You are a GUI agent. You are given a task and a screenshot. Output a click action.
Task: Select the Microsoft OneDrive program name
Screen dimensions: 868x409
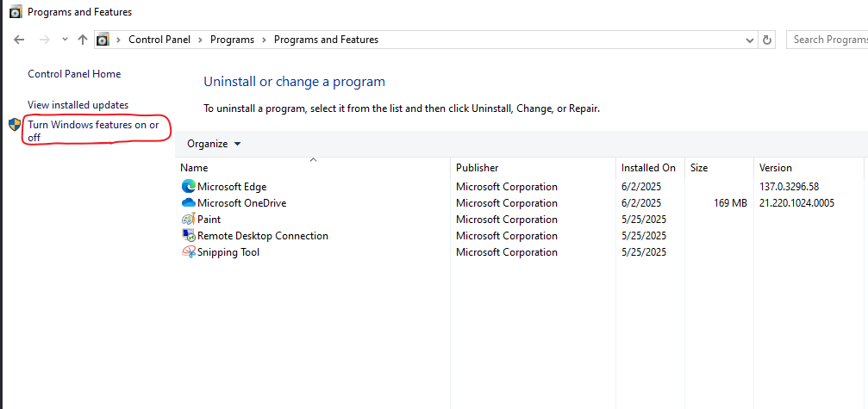point(242,203)
